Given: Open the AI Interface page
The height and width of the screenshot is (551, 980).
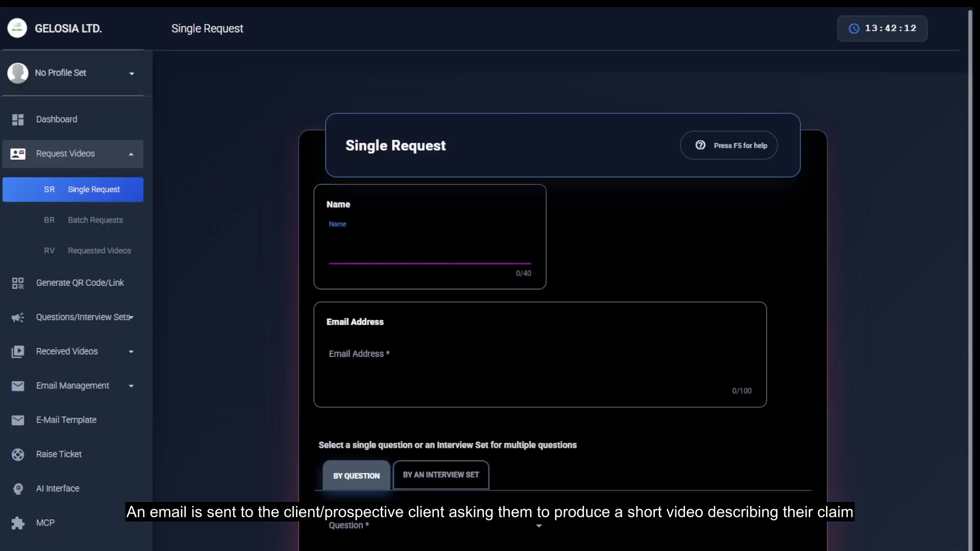Looking at the screenshot, I should [x=73, y=489].
